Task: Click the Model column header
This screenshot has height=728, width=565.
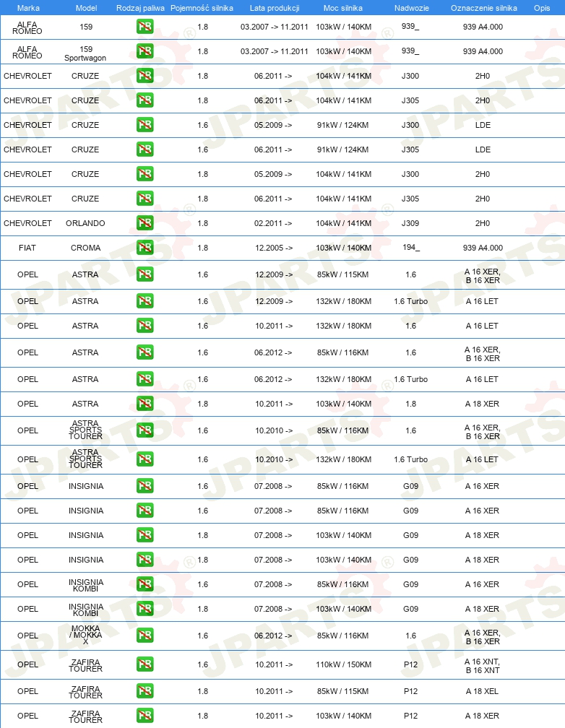Action: click(87, 8)
